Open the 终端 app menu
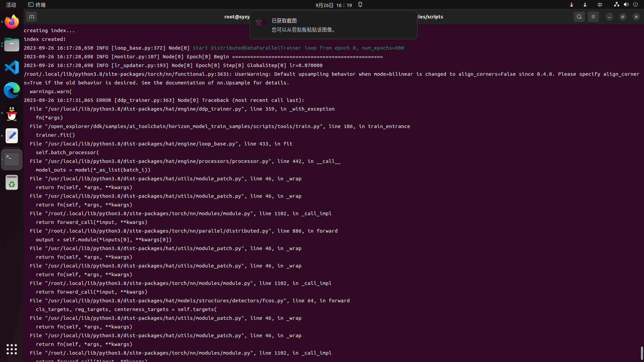 click(x=37, y=5)
